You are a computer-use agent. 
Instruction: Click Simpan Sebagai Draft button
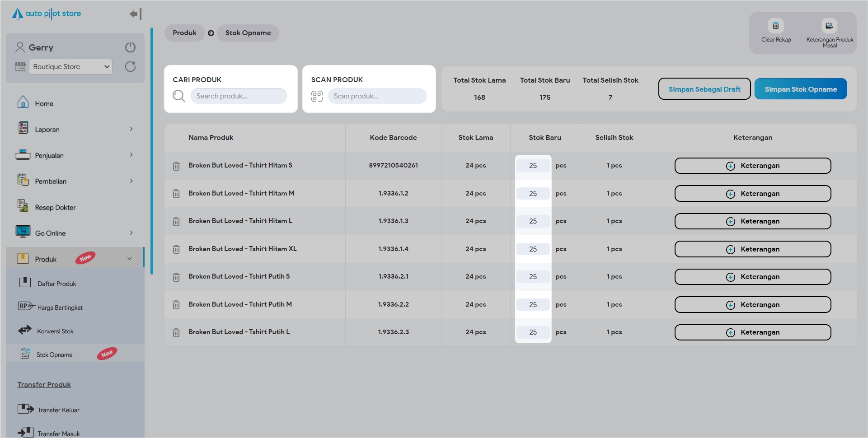[x=704, y=89]
